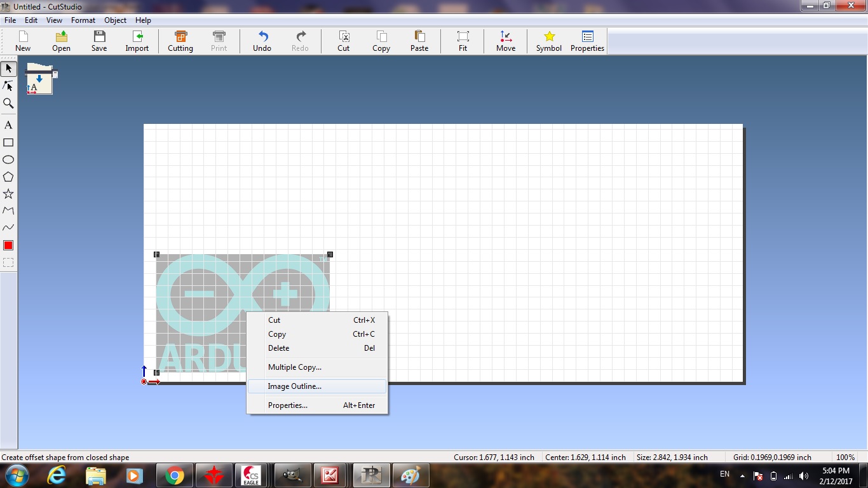Open the Windows Start button
Screen dimensions: 868x488
(x=17, y=475)
